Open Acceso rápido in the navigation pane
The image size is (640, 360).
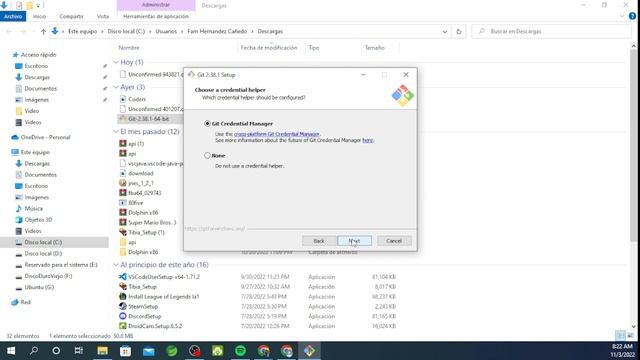pos(38,55)
